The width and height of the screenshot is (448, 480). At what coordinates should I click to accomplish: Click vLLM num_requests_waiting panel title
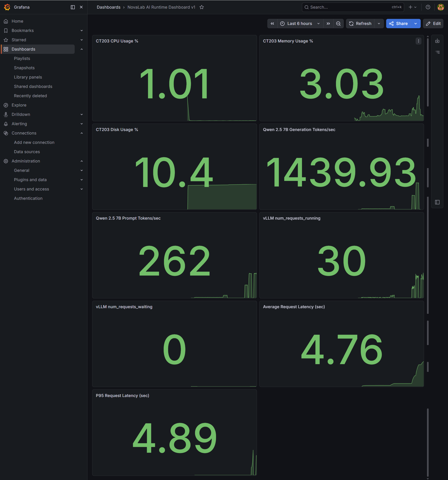(x=124, y=307)
